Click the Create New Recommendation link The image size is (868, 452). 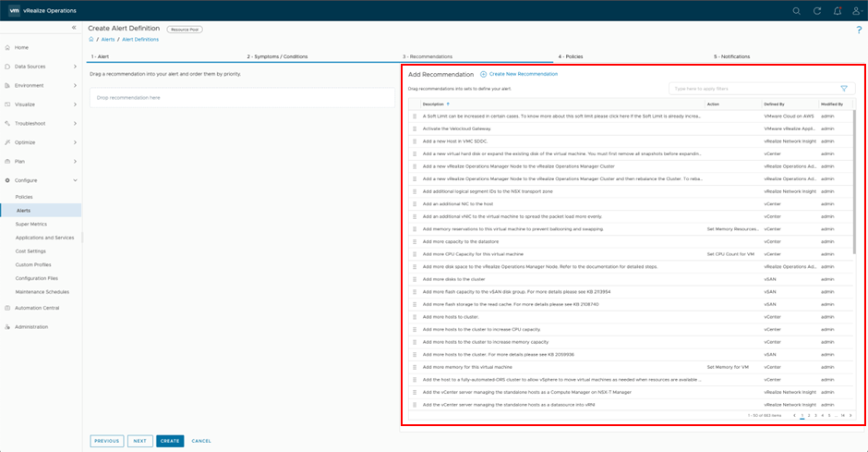point(524,74)
